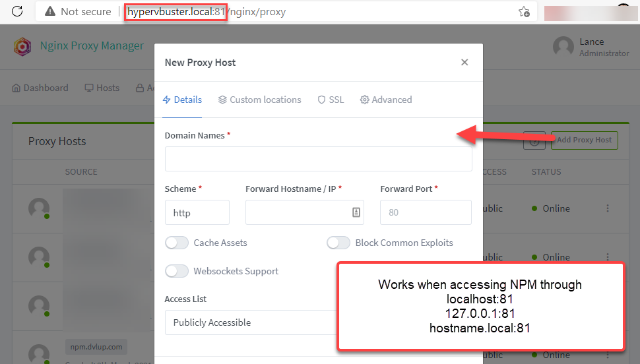Click the Lance Administrator user avatar
Screen dimensions: 640x364
563,47
